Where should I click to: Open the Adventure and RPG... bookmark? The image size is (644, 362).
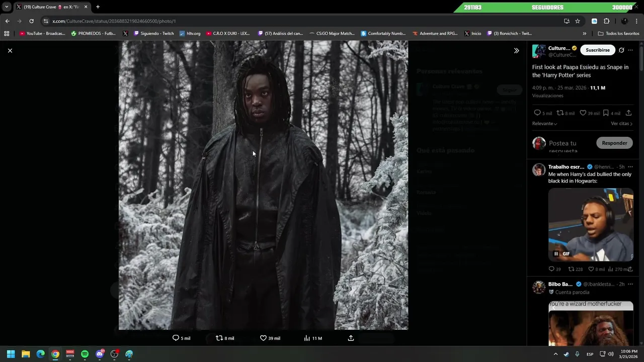click(x=435, y=33)
